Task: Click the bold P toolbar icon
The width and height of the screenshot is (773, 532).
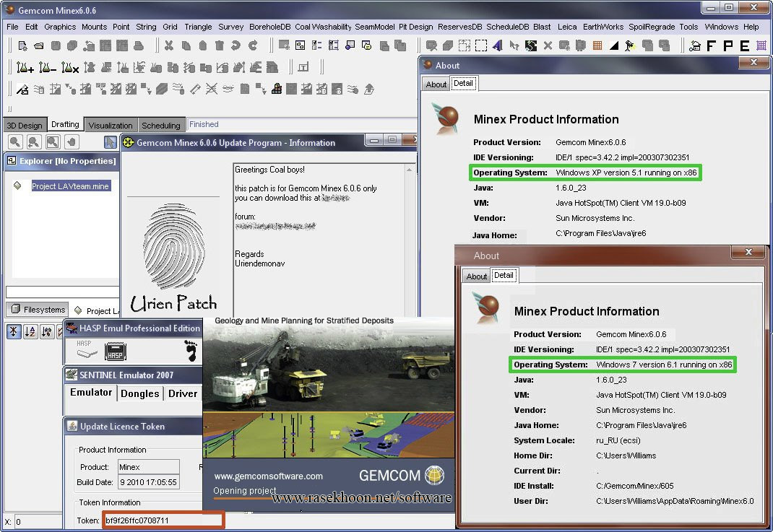Action: coord(727,46)
